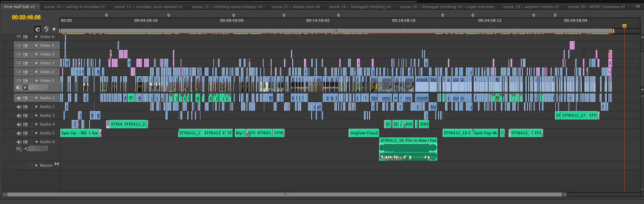Switch to scene 10 – sailing in mumbai v5 tab
Screen dimensions: 644x204
(75, 7)
